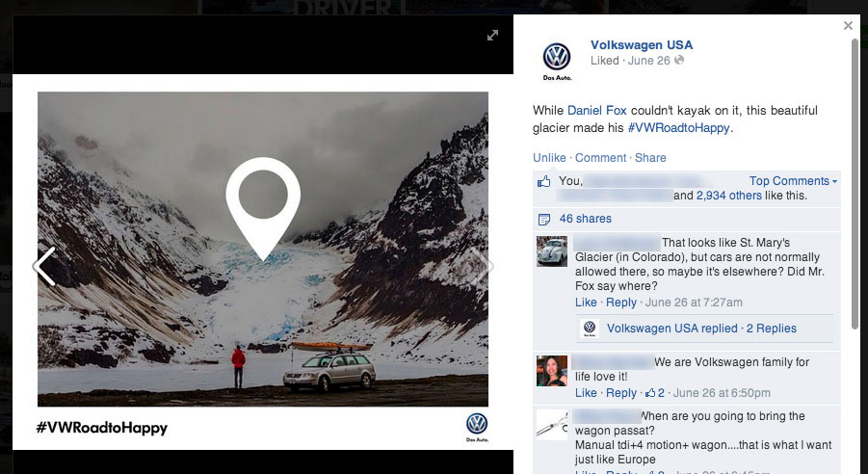This screenshot has height=474, width=868.
Task: Click the June 26 at 7:27am timestamp
Action: (694, 303)
